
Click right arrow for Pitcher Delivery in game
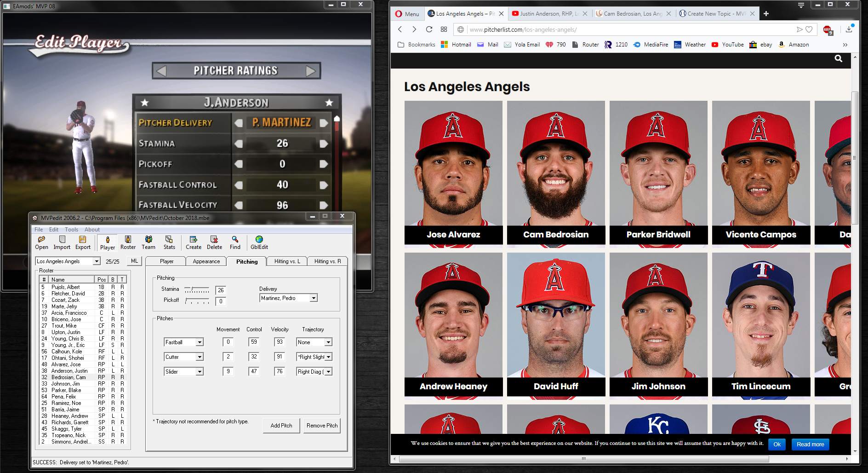(324, 123)
